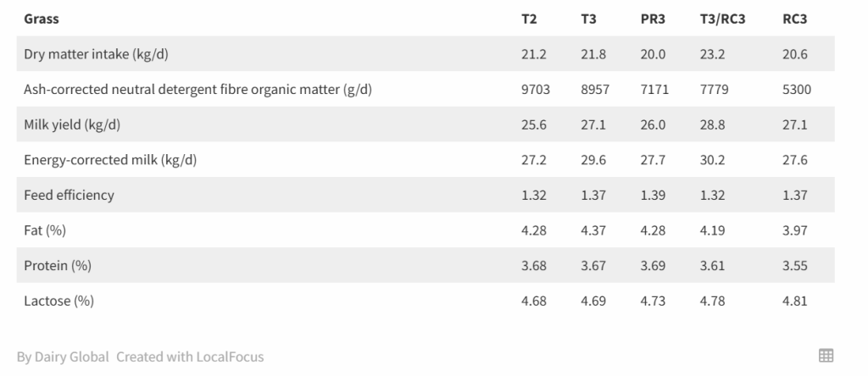Click the T3/RC3 column header
The image size is (868, 376).
tap(722, 19)
